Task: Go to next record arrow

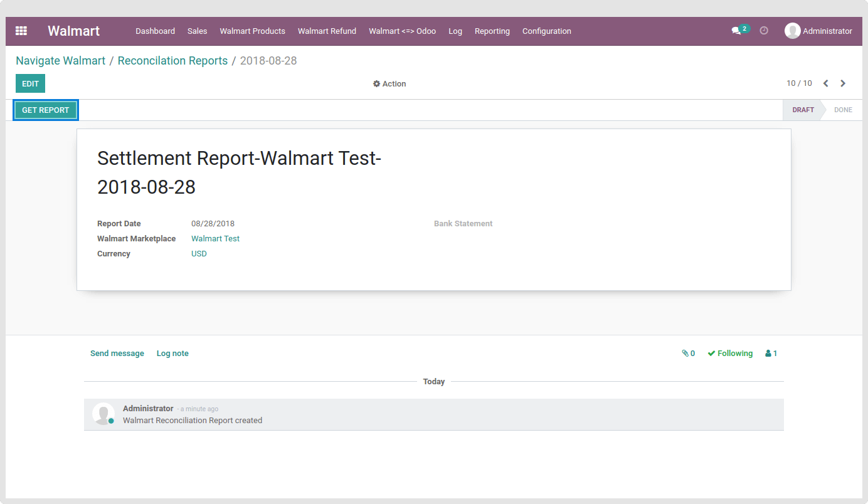Action: pyautogui.click(x=843, y=83)
